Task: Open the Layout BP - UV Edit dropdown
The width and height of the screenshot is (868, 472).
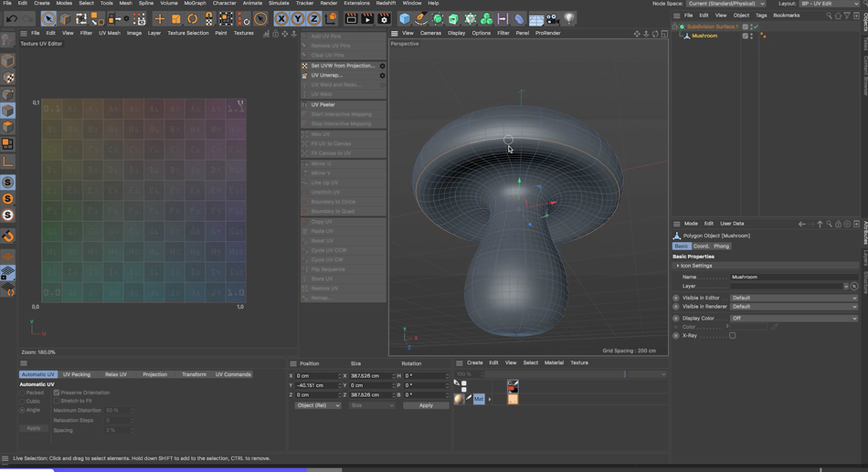Action: [828, 4]
